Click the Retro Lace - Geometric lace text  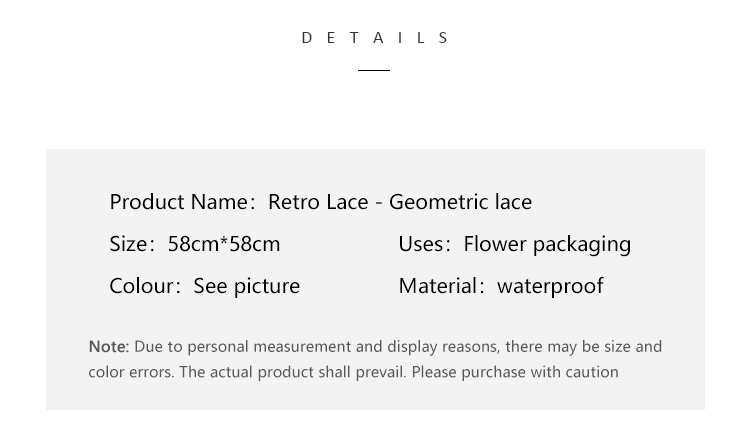click(400, 202)
